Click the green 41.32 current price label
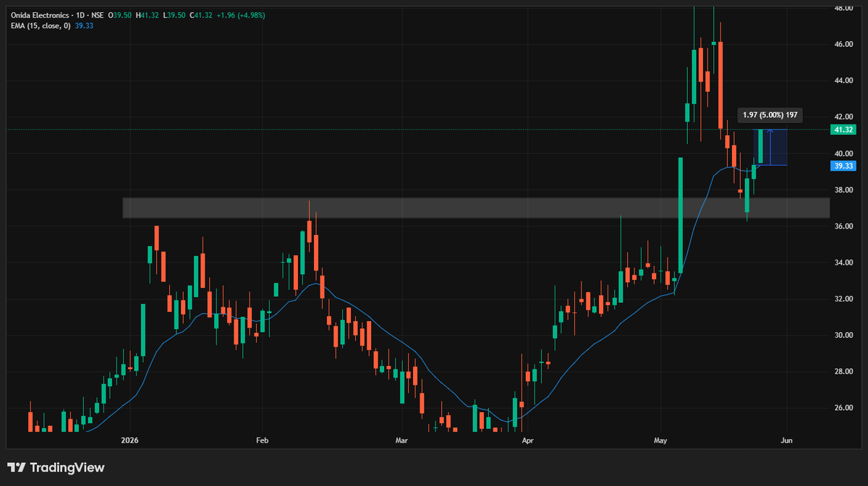 [x=843, y=129]
